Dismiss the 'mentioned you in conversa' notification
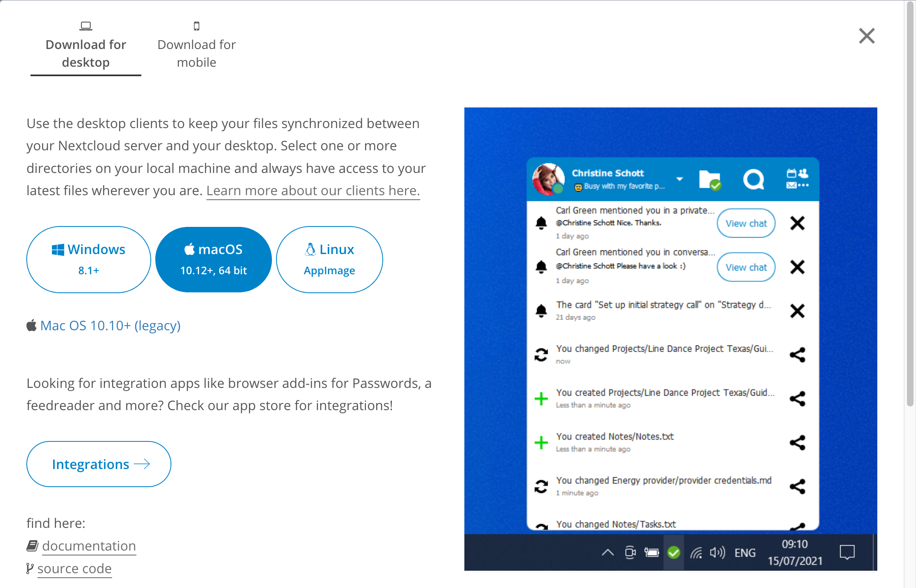Image resolution: width=916 pixels, height=588 pixels. click(x=797, y=267)
